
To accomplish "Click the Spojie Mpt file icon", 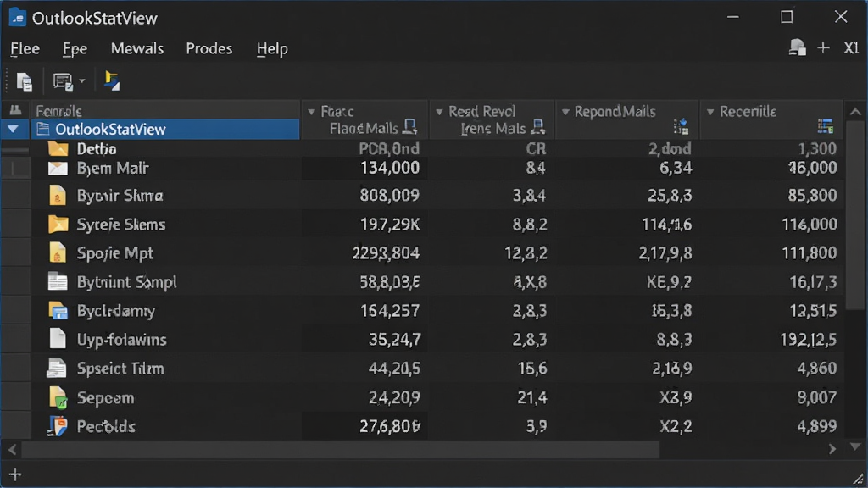I will pos(58,252).
